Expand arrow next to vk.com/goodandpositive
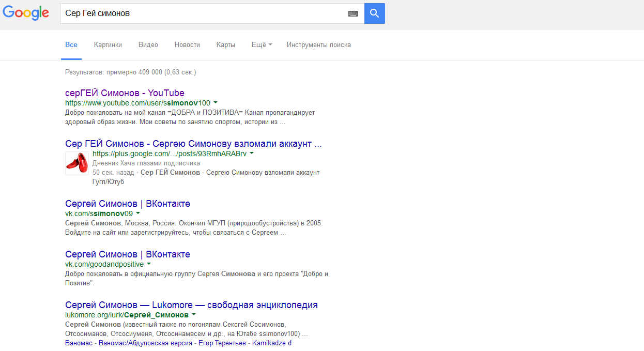The width and height of the screenshot is (644, 351). tap(149, 264)
